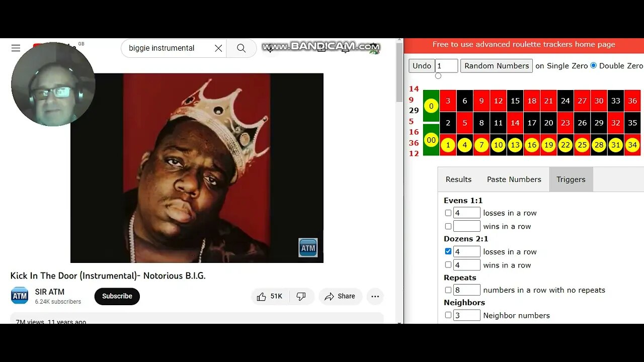The width and height of the screenshot is (644, 362).
Task: Focus the empty Evens wins value field
Action: coord(467,227)
